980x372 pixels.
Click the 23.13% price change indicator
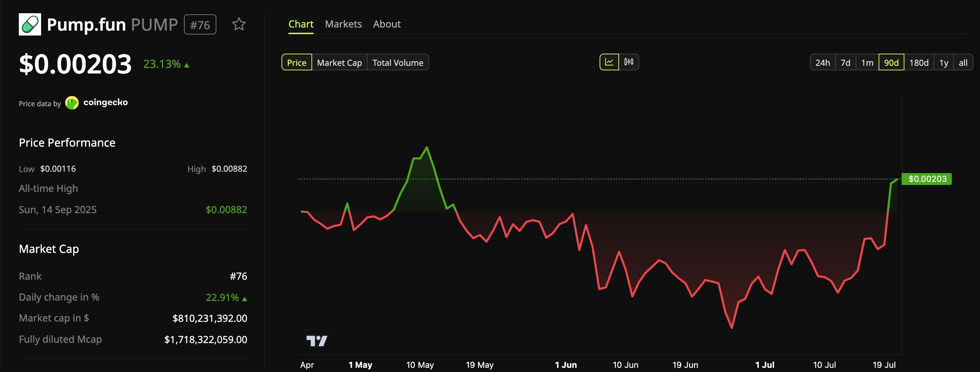pos(166,64)
